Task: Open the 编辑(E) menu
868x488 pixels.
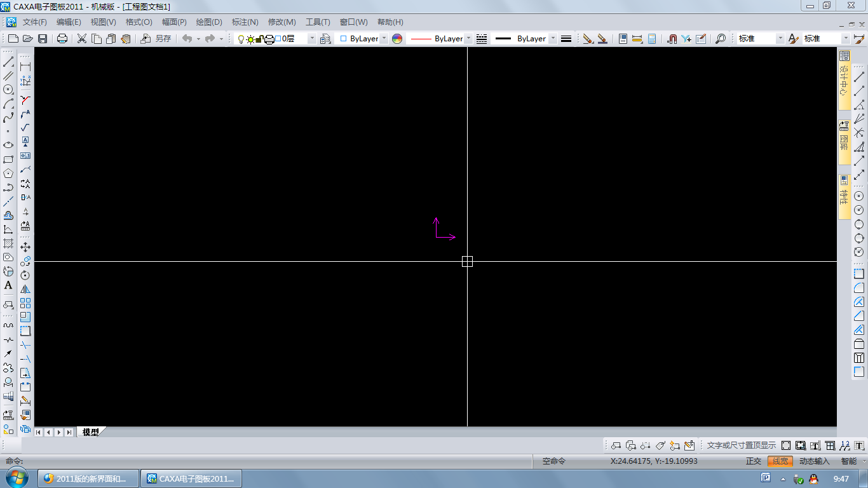Action: click(69, 22)
